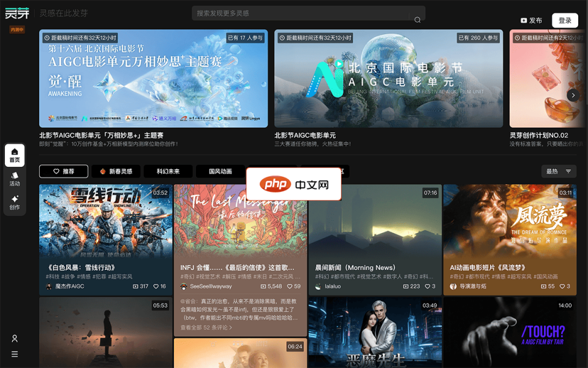Viewport: 588px width, 368px height.
Task: Click 导演激与炻 avatar icon
Action: coord(453,286)
